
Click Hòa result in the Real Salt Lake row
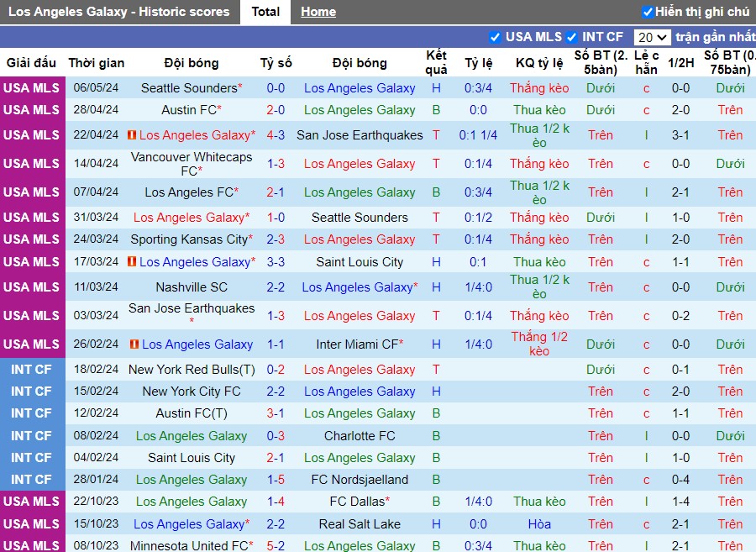[x=539, y=524]
